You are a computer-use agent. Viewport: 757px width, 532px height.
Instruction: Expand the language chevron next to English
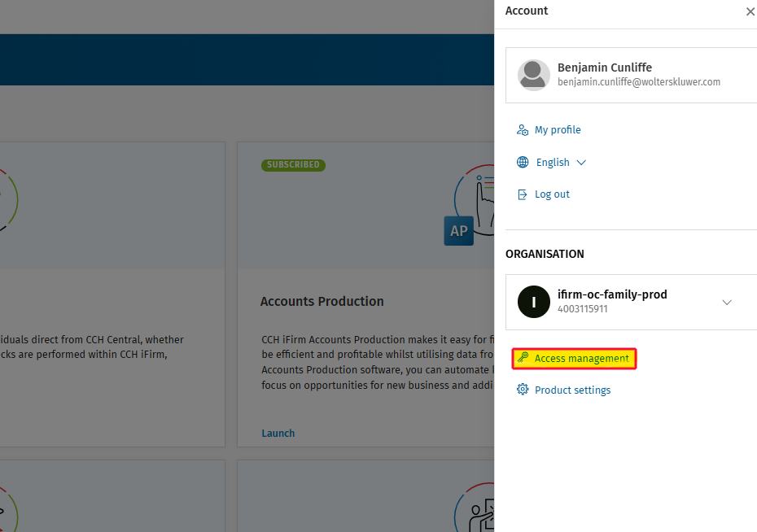point(581,163)
